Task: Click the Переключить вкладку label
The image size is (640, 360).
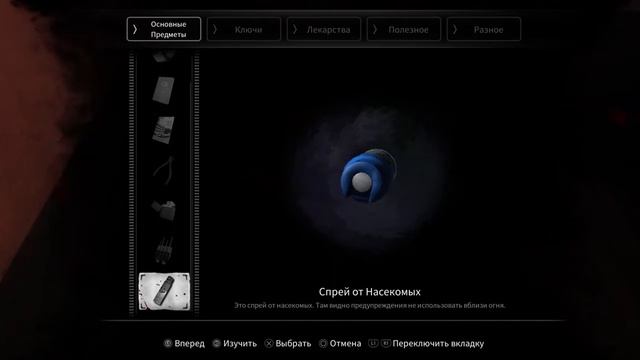Action: tap(438, 344)
